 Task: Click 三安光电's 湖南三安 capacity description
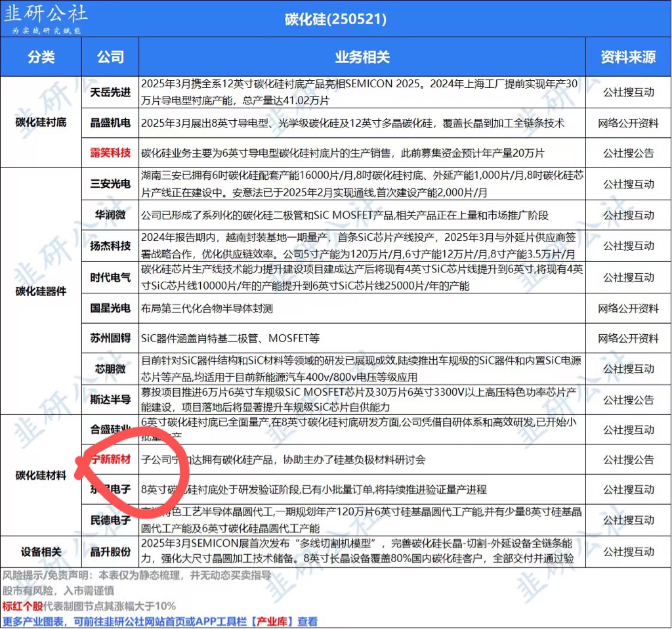pyautogui.click(x=362, y=184)
